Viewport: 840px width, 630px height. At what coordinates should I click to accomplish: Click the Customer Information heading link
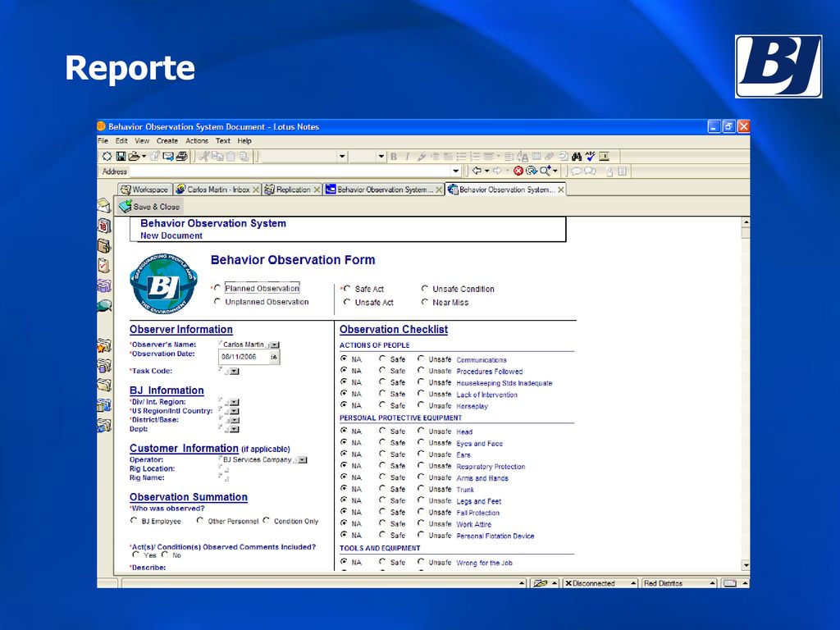point(184,449)
